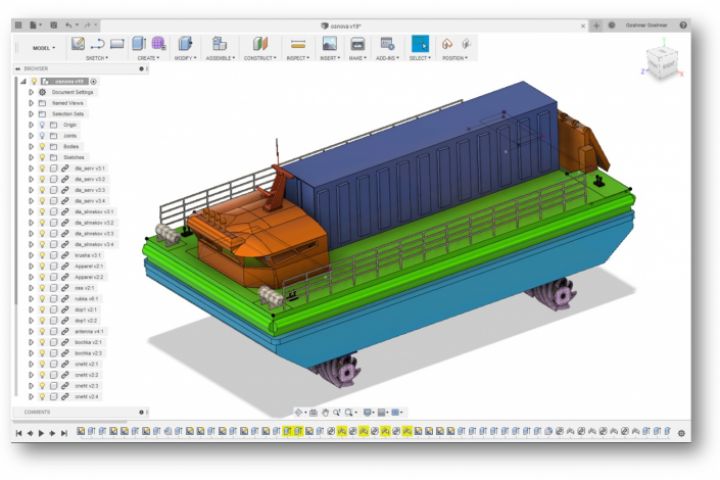Select the Measure inspect tool
The height and width of the screenshot is (480, 720).
coord(298,44)
